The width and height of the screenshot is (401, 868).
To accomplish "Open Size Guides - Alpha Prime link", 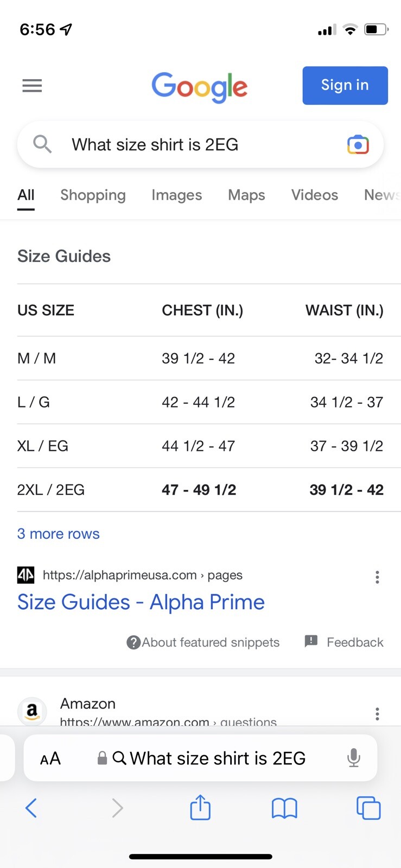I will (141, 602).
